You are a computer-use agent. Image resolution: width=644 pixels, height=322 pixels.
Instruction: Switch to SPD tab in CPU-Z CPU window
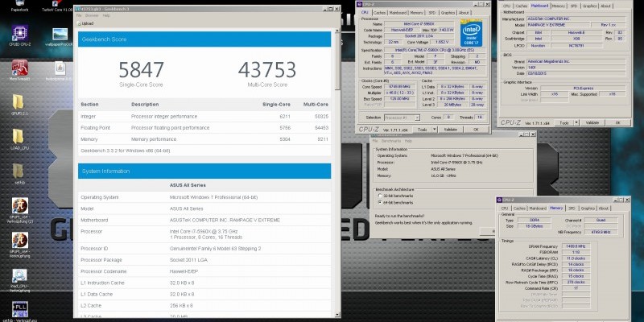[x=431, y=13]
